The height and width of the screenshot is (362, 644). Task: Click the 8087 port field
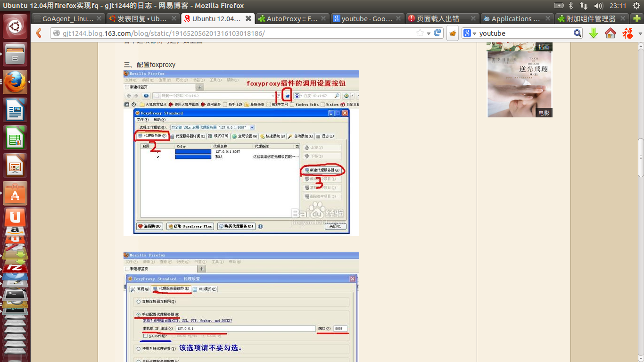point(340,329)
